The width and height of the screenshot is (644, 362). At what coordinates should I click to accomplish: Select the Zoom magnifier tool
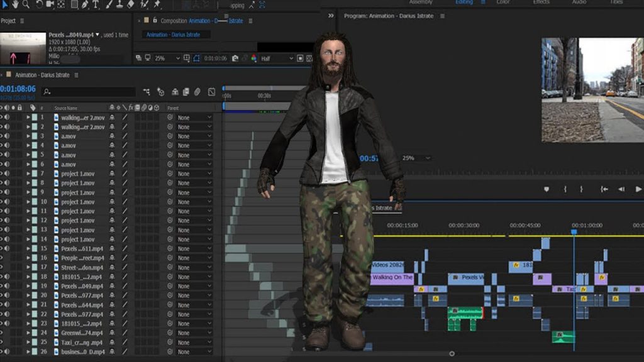click(26, 4)
